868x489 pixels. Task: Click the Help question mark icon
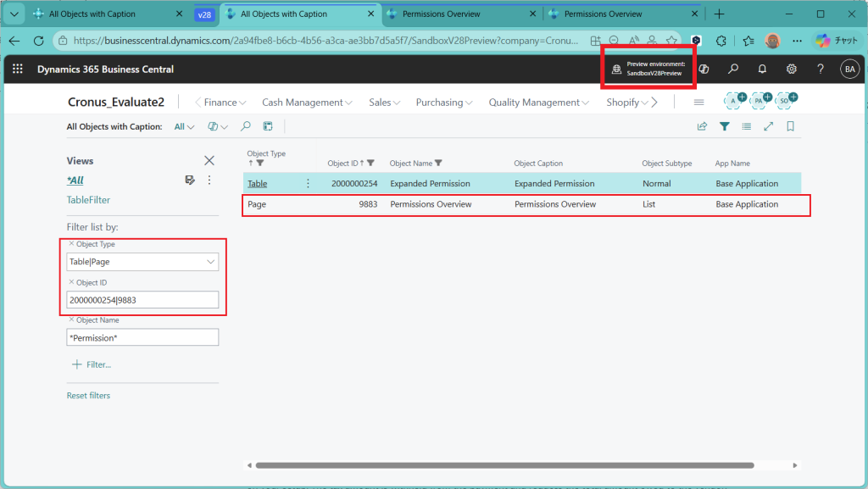[820, 69]
